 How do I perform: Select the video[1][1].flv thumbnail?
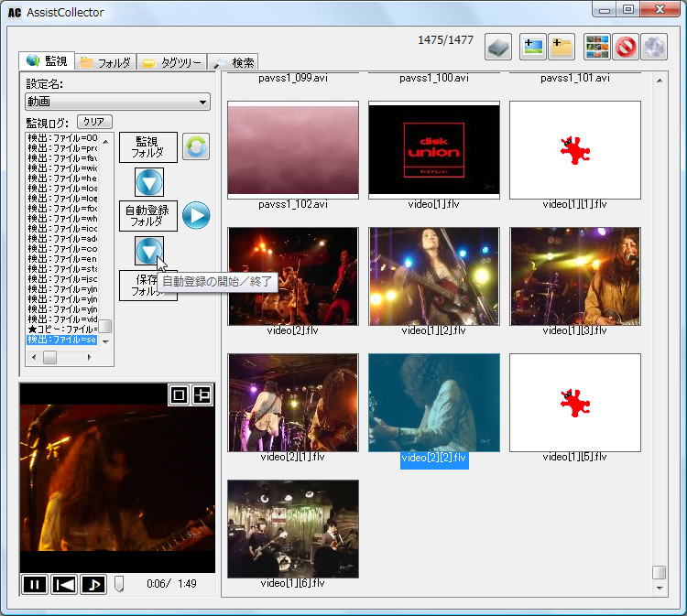click(x=575, y=150)
